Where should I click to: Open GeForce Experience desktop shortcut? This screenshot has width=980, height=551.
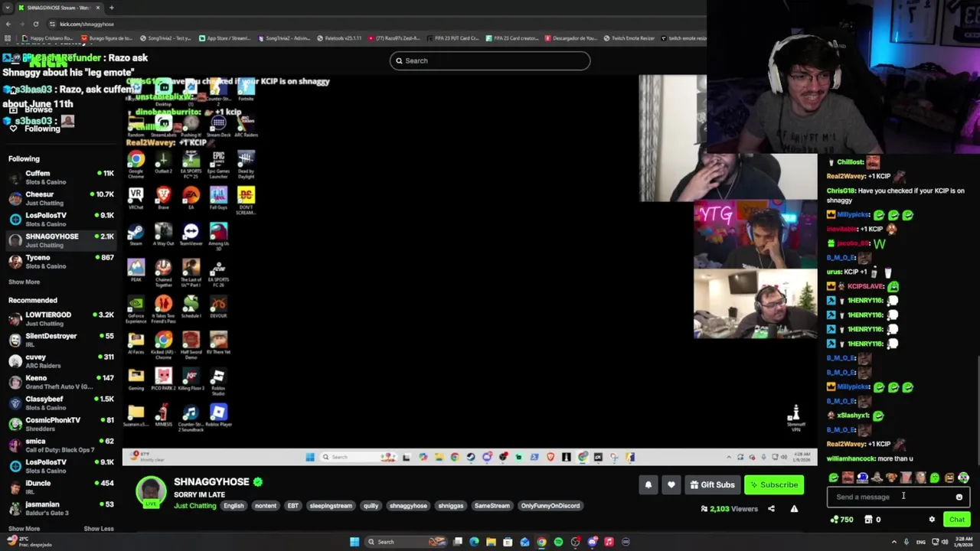pyautogui.click(x=136, y=310)
